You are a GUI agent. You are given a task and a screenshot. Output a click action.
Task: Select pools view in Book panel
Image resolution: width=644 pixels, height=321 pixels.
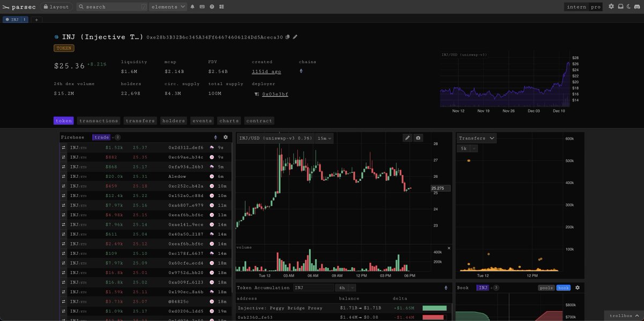click(x=546, y=288)
